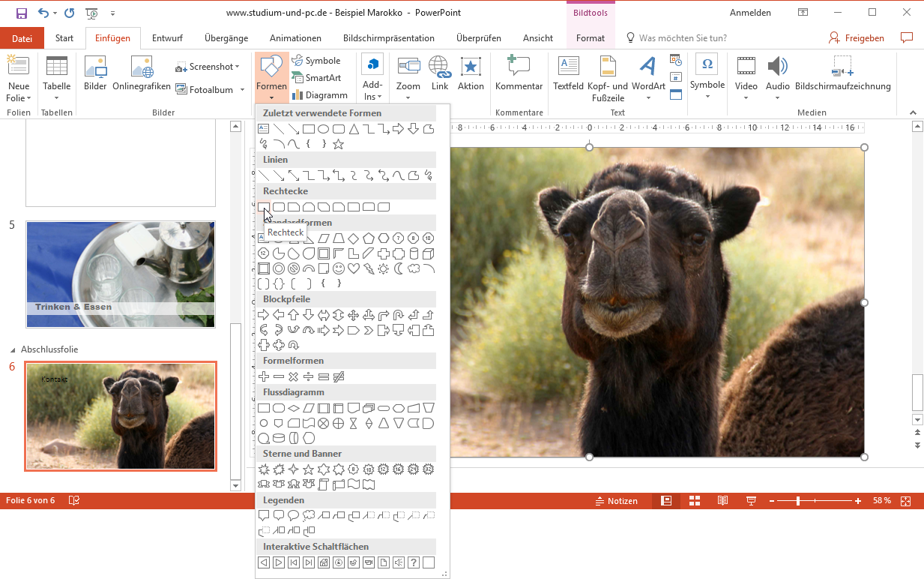The height and width of the screenshot is (579, 924).
Task: Choose the Sound action button shape
Action: [399, 562]
